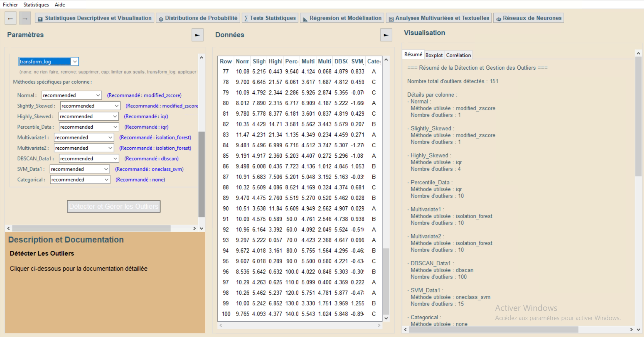Click 'Recommandé : dbscan' hint text

(x=151, y=159)
